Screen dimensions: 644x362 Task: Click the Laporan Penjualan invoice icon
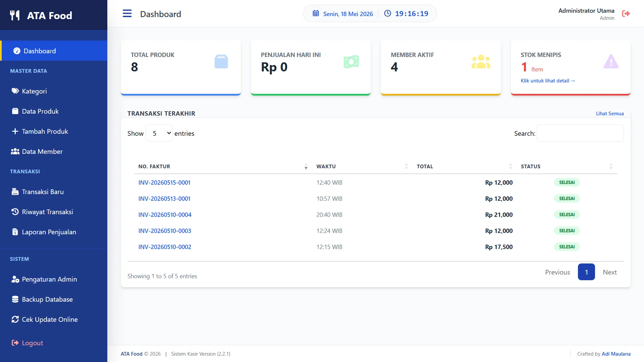pos(15,232)
